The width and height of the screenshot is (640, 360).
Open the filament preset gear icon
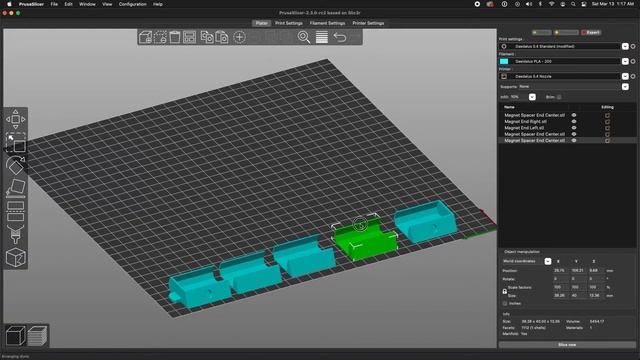(633, 61)
